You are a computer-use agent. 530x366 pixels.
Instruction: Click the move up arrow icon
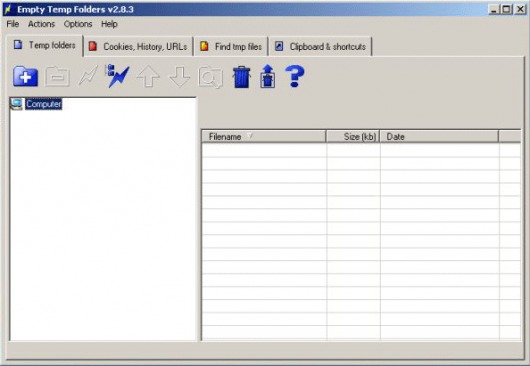pos(148,77)
